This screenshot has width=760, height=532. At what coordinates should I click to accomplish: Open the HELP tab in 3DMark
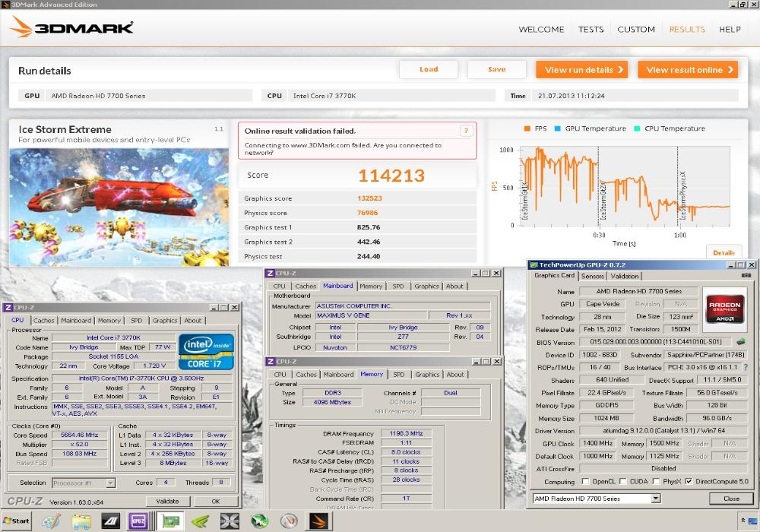point(730,30)
